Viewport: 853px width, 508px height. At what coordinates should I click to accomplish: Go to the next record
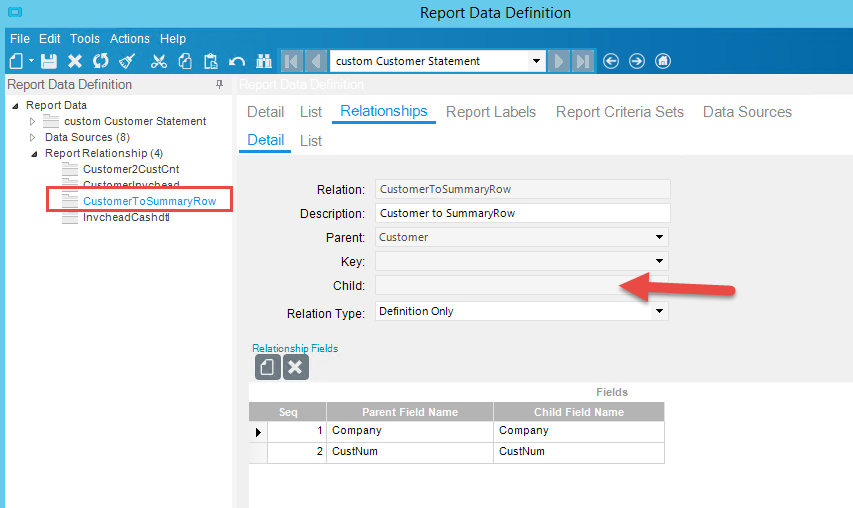[559, 61]
